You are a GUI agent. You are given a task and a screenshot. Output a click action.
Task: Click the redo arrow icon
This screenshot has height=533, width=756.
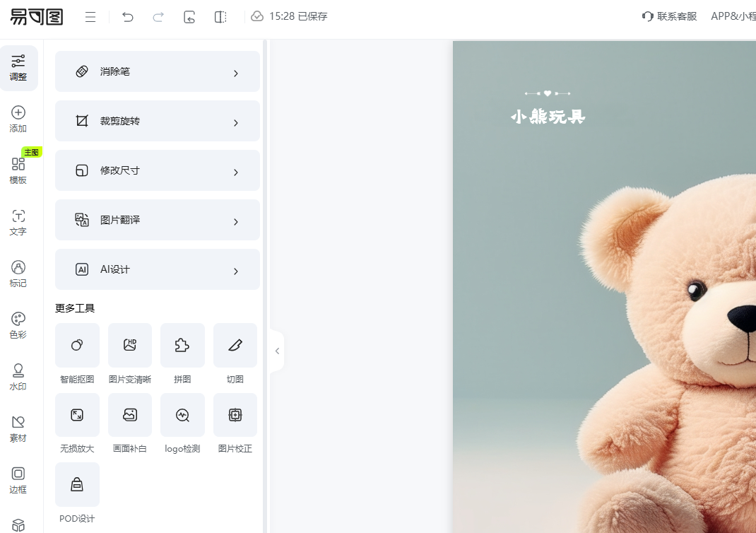(x=158, y=17)
